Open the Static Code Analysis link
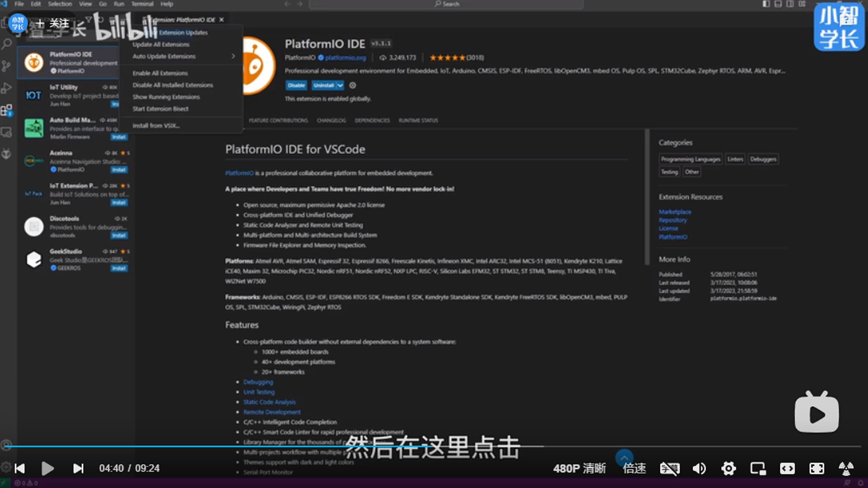This screenshot has height=488, width=868. pos(269,402)
